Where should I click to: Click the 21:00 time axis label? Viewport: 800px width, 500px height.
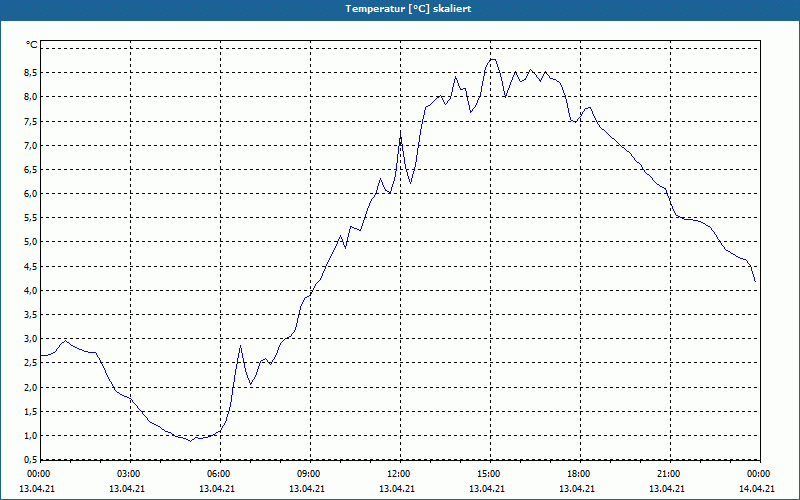(670, 474)
